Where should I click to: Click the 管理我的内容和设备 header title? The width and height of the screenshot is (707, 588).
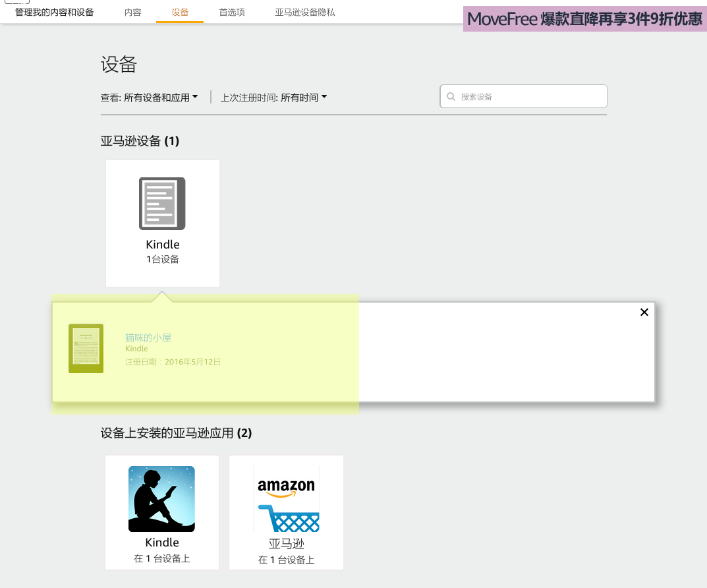point(55,13)
